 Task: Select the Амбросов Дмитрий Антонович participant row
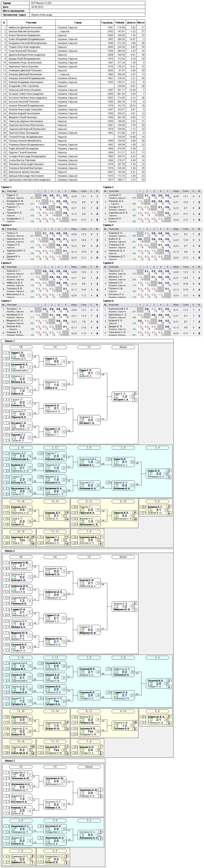click(73, 27)
